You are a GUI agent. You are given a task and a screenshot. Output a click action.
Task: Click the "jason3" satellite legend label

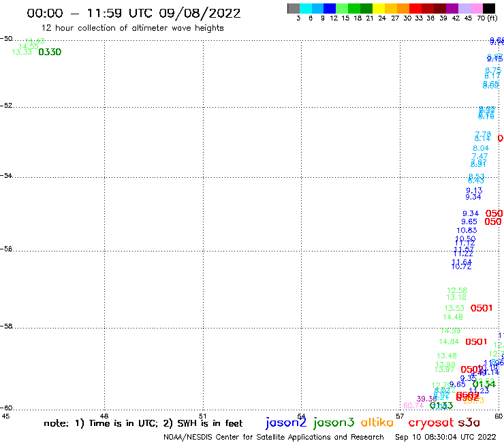[334, 423]
